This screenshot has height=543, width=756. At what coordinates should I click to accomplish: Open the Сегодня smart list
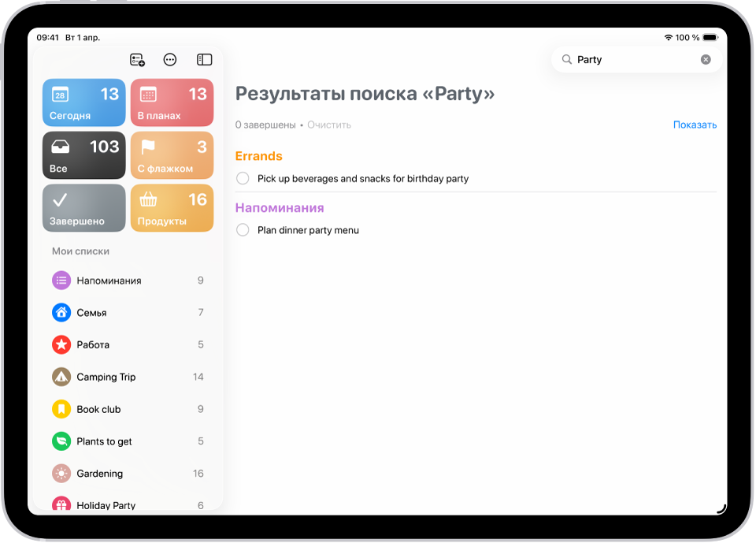(x=83, y=102)
